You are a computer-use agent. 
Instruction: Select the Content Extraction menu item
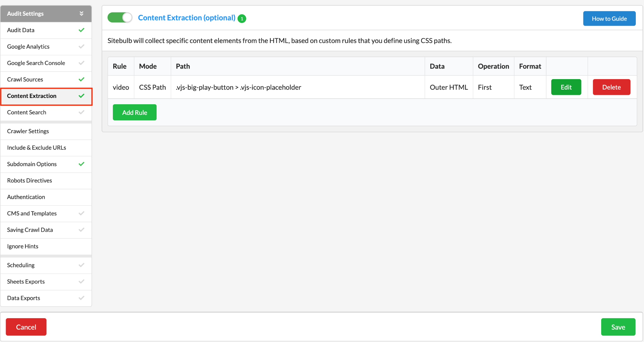[x=46, y=96]
